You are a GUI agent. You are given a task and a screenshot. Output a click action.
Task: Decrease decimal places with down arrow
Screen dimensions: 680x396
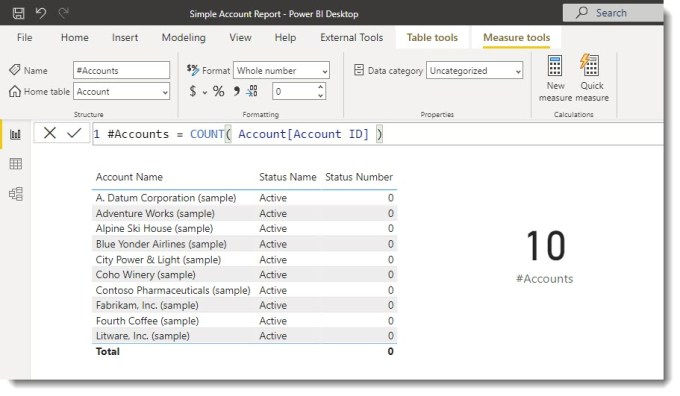[x=320, y=96]
